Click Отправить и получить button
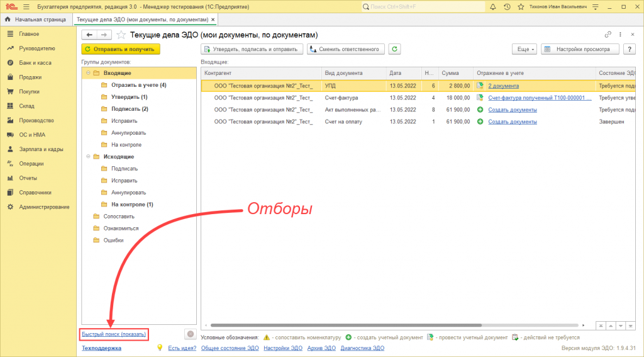The width and height of the screenshot is (644, 357). (x=121, y=49)
